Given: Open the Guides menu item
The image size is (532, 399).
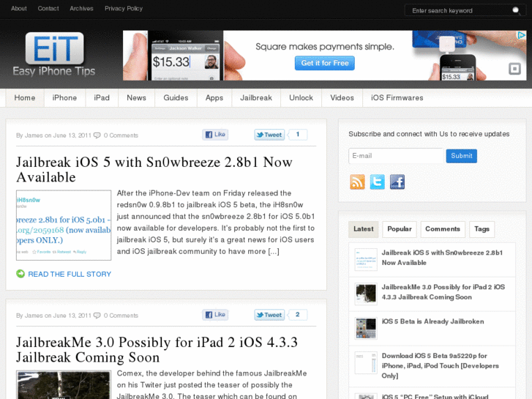Looking at the screenshot, I should pyautogui.click(x=176, y=98).
